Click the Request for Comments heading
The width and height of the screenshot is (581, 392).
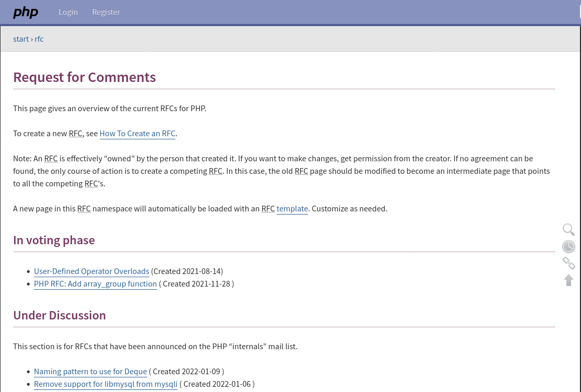[x=85, y=77]
